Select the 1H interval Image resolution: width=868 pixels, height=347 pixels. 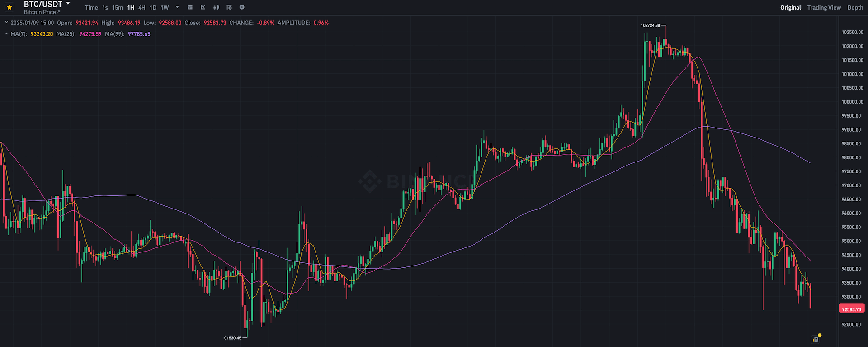point(131,8)
